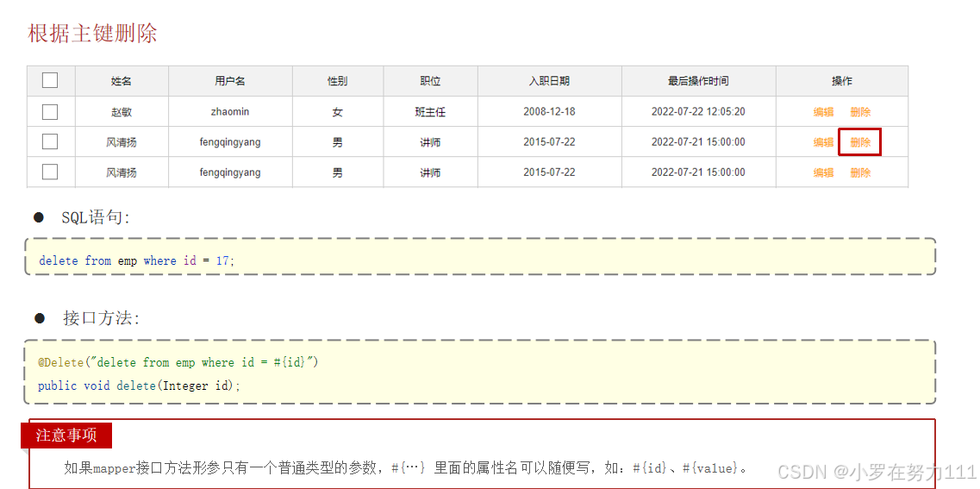
Task: Click the @Delete annotation code line
Action: (x=178, y=363)
